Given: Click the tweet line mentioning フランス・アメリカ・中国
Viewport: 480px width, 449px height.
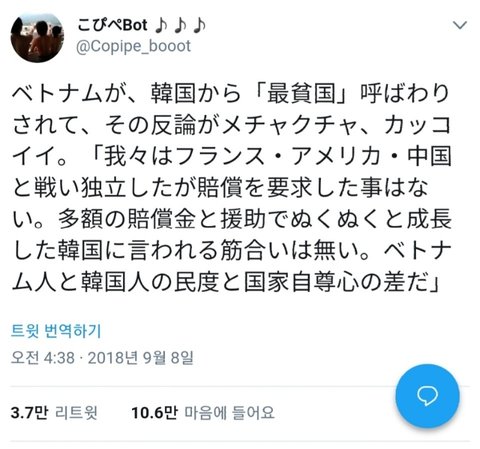Looking at the screenshot, I should pos(232,157).
